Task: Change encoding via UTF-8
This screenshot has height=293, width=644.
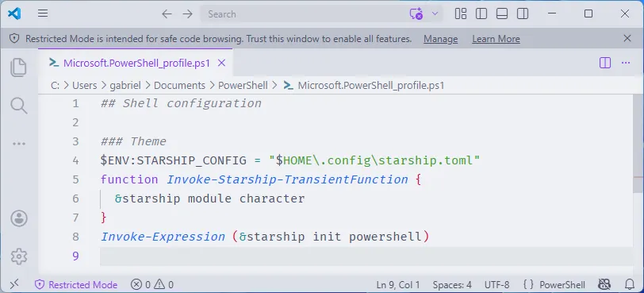Action: (x=497, y=285)
